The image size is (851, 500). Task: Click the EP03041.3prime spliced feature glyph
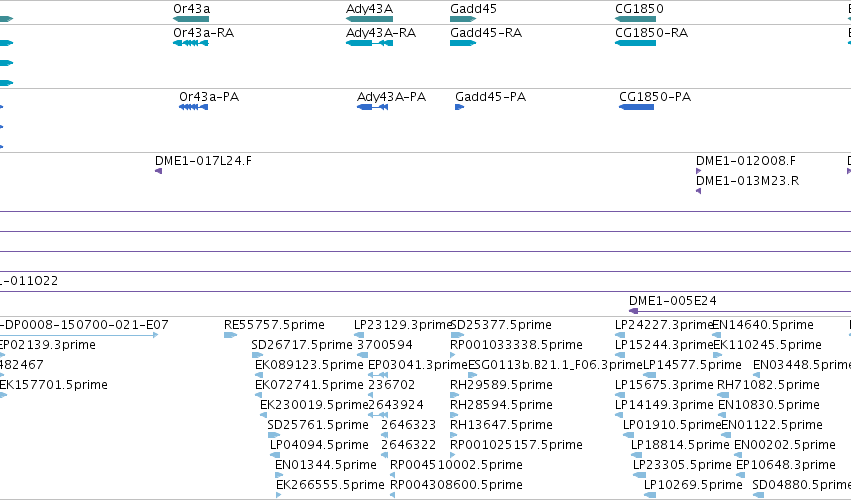click(x=378, y=375)
